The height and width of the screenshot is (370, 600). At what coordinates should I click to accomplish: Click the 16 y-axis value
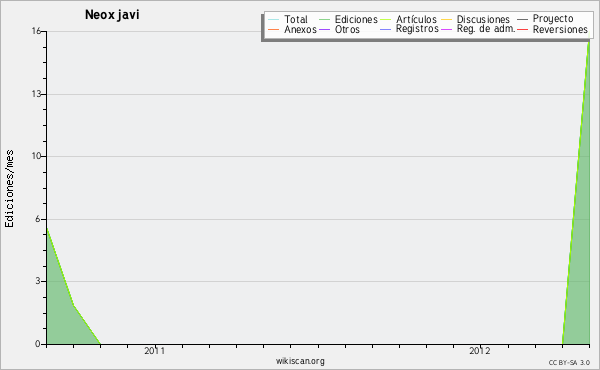point(36,31)
